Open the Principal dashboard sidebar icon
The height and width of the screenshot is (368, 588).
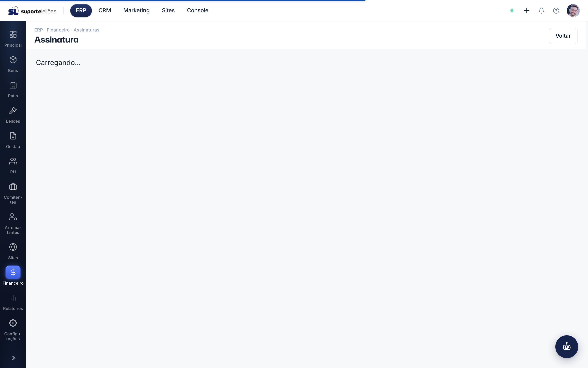click(13, 34)
